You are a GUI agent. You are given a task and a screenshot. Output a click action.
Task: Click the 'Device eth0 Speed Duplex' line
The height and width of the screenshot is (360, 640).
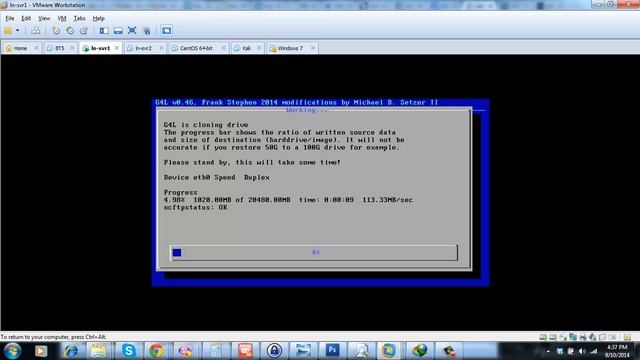(x=217, y=178)
